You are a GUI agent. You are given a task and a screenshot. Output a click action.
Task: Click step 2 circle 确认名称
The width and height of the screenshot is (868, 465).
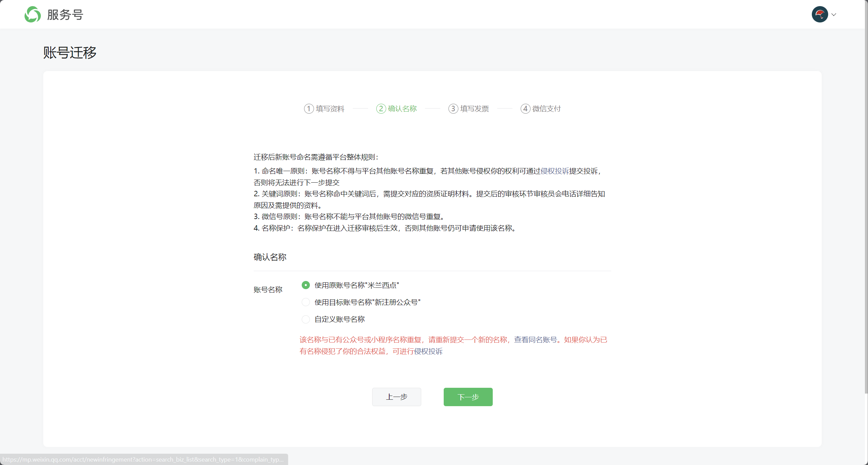(381, 109)
